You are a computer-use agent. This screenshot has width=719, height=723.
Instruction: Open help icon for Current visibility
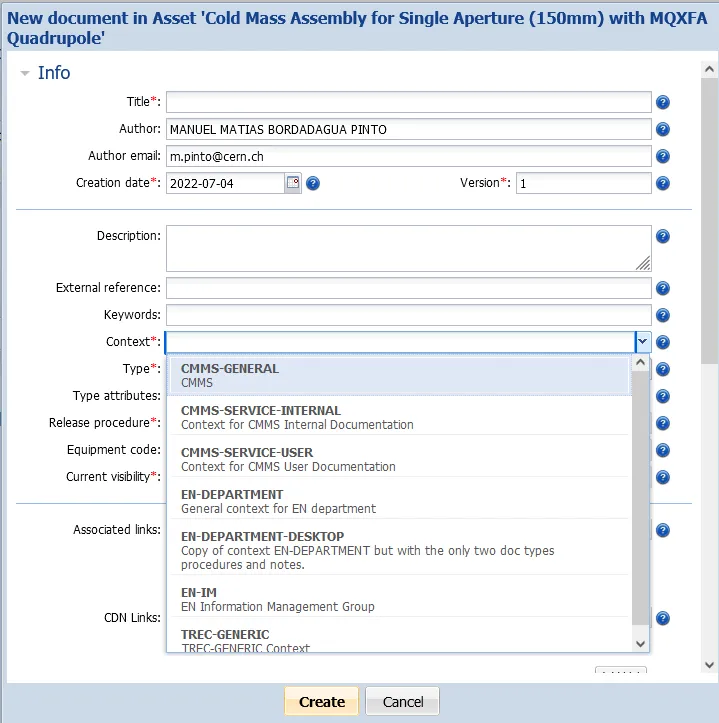(662, 477)
